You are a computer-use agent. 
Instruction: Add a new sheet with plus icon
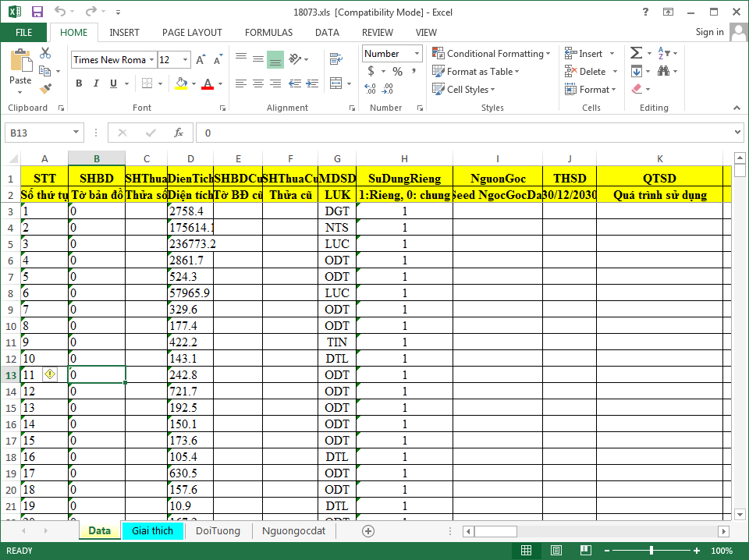[368, 531]
